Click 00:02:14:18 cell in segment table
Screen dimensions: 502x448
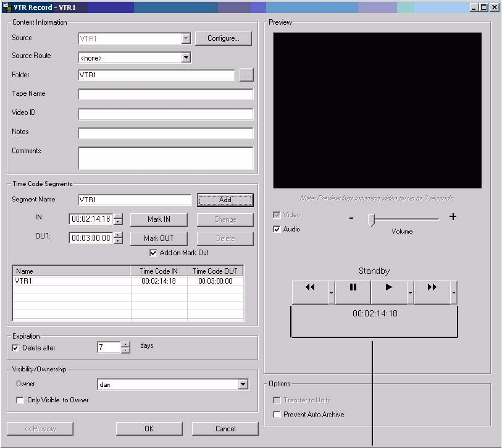tap(159, 281)
